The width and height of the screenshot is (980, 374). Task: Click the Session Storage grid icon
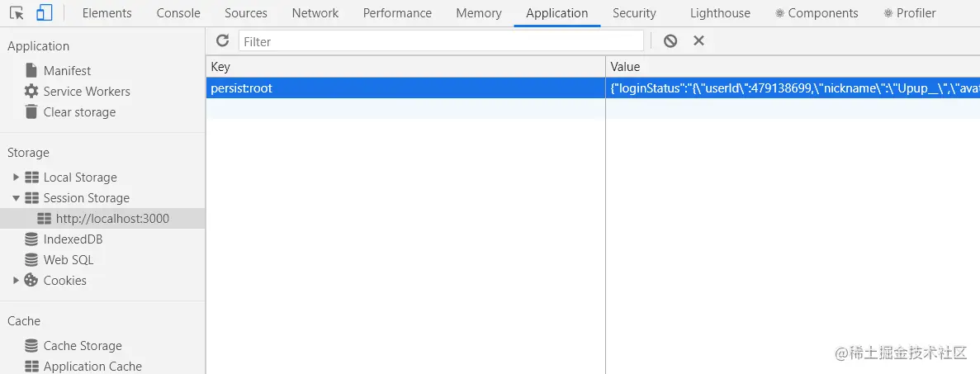tap(31, 198)
